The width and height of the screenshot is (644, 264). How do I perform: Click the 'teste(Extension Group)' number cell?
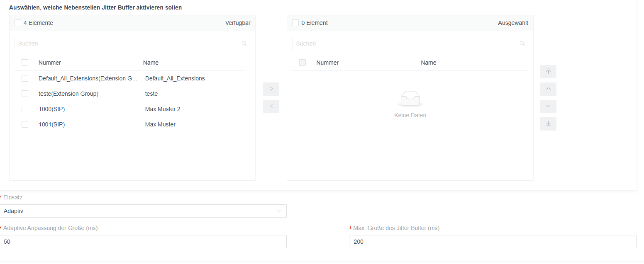(68, 94)
